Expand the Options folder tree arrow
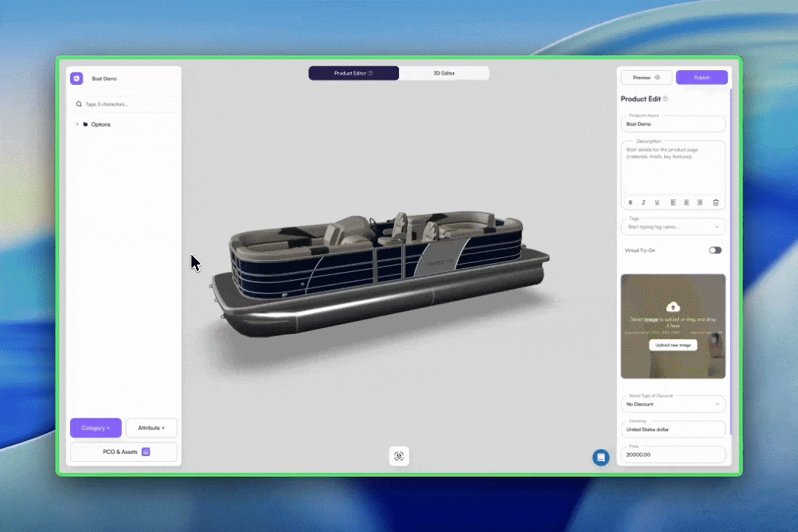 click(77, 124)
